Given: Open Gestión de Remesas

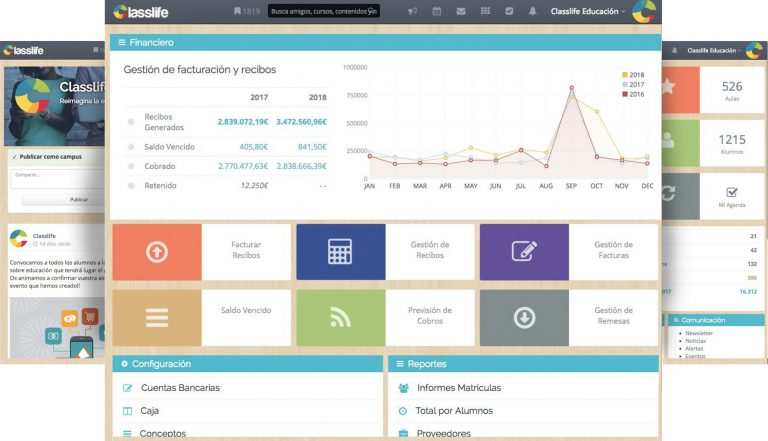Looking at the screenshot, I should 613,316.
